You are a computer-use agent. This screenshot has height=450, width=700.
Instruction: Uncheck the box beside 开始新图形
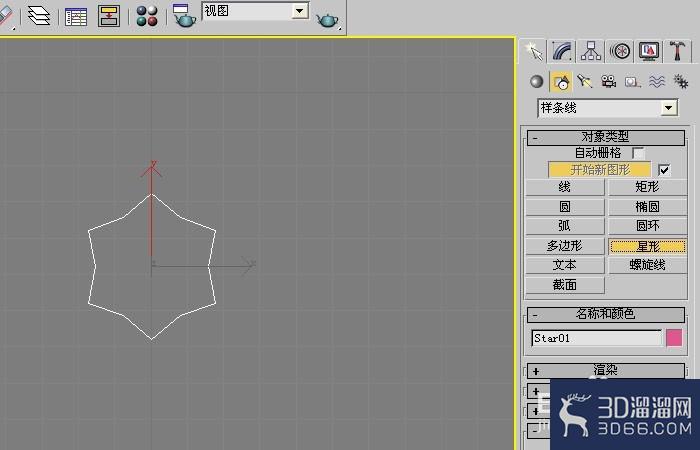(664, 170)
